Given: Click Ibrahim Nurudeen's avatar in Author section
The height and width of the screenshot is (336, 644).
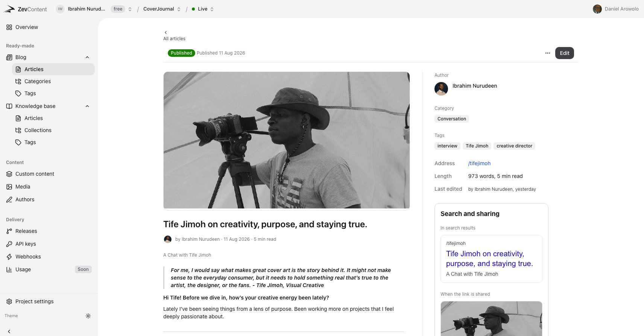Looking at the screenshot, I should (441, 89).
